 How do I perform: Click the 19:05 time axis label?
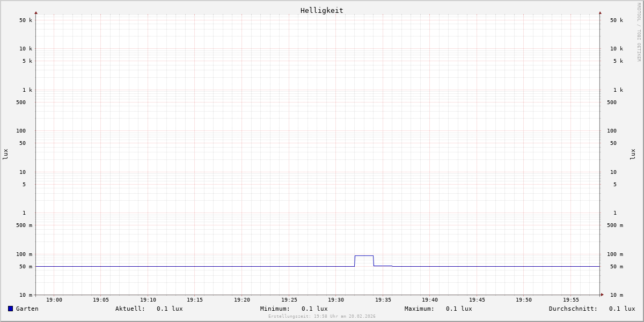(101, 300)
